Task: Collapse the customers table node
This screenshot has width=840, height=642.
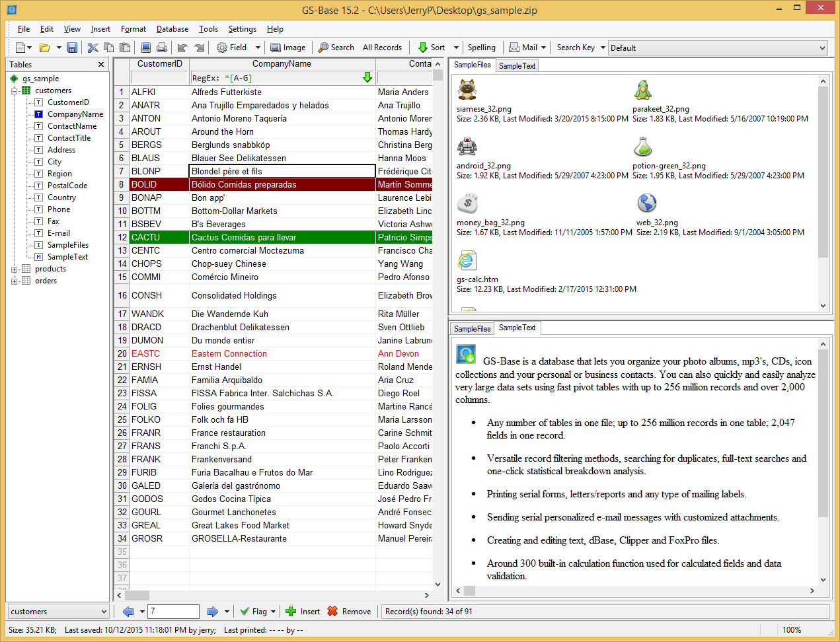Action: click(15, 91)
